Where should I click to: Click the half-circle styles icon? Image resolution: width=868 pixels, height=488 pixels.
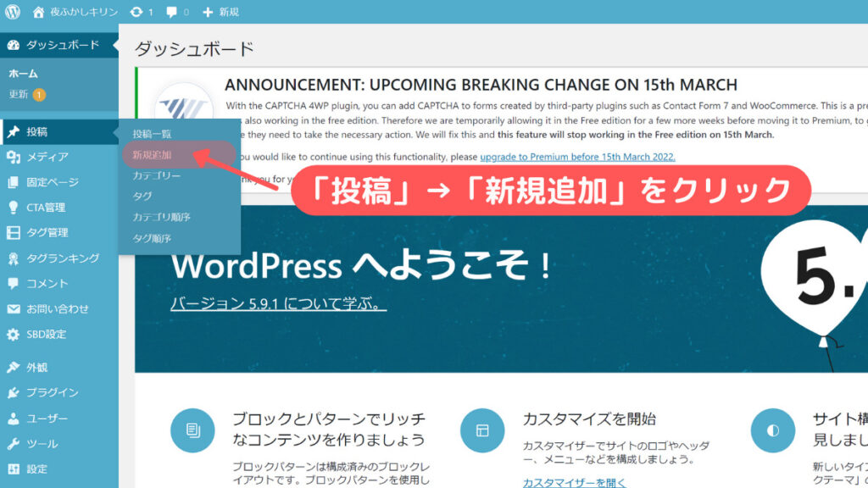(773, 430)
